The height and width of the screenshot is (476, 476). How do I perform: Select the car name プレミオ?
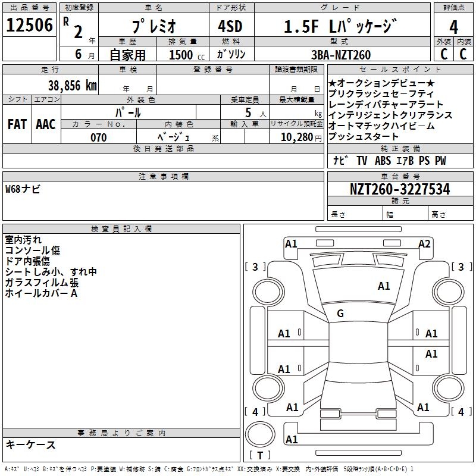pos(154,26)
